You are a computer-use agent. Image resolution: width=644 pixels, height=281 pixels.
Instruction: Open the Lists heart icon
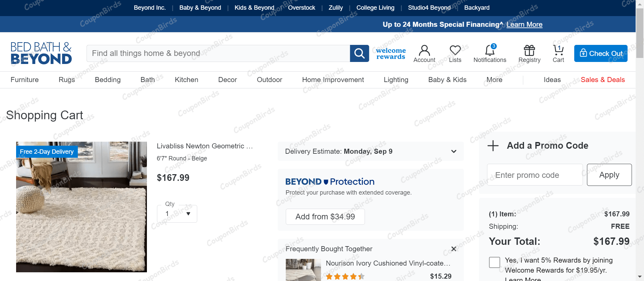(455, 54)
